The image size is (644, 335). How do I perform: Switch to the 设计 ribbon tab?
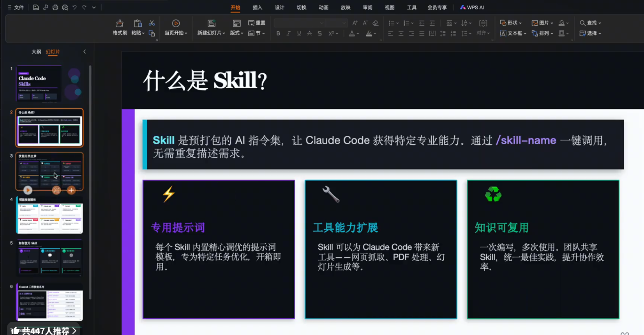[x=280, y=7]
